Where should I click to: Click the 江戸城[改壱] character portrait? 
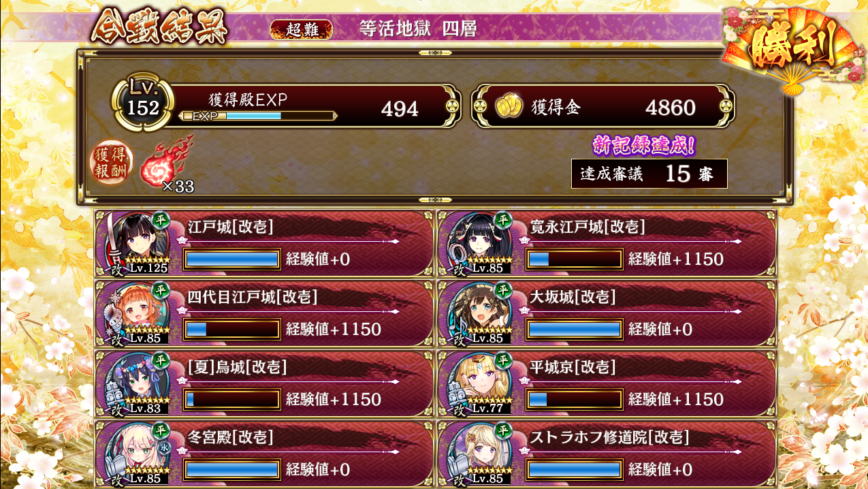click(139, 242)
